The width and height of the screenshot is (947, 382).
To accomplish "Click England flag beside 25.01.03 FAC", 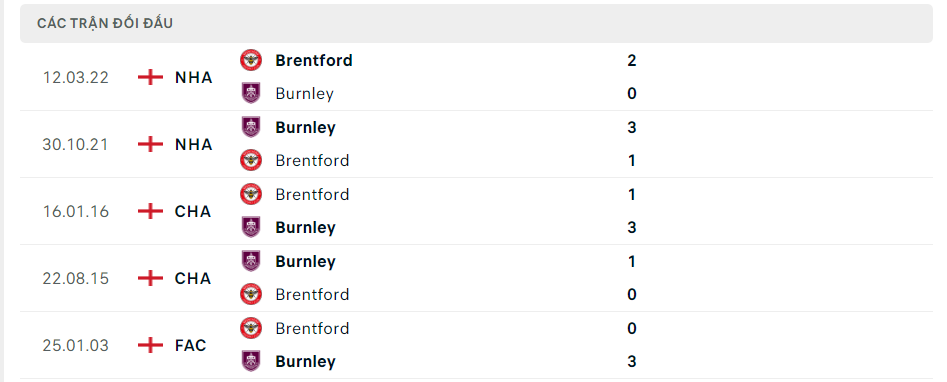I will [x=150, y=345].
